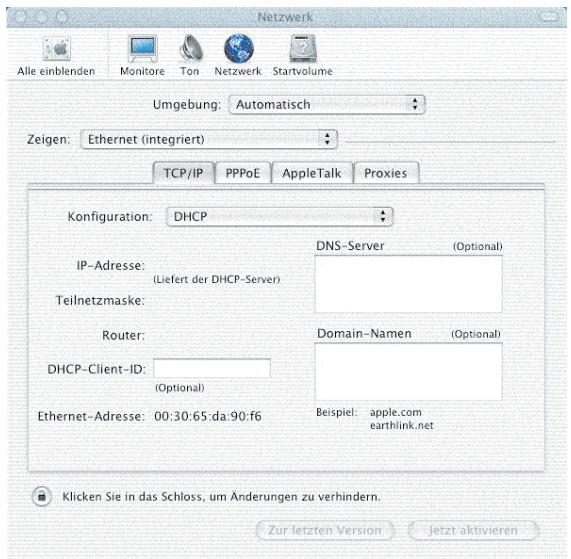
Task: Close the Netzwerk window with red button
Action: tap(21, 16)
